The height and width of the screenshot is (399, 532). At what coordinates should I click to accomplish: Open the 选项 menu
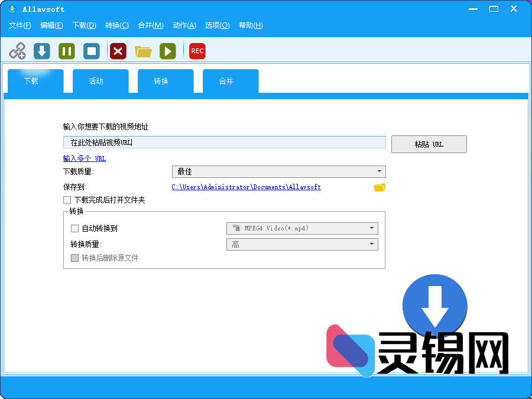tap(218, 25)
